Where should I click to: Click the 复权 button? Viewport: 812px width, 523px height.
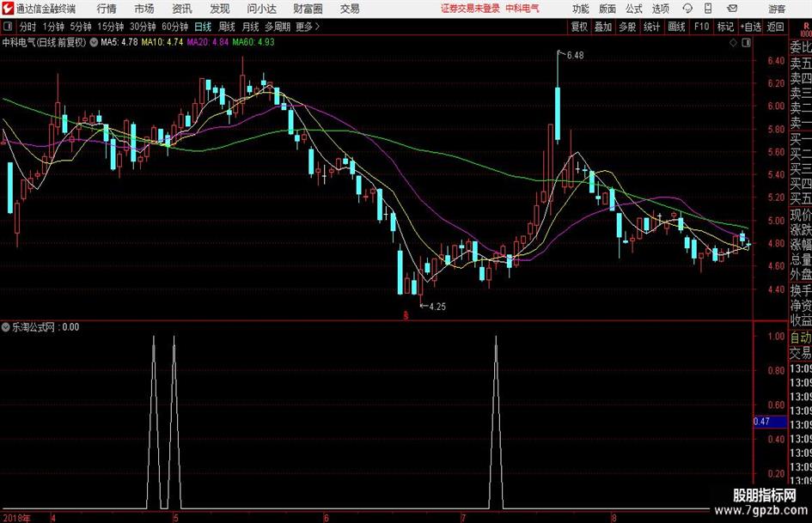[579, 27]
